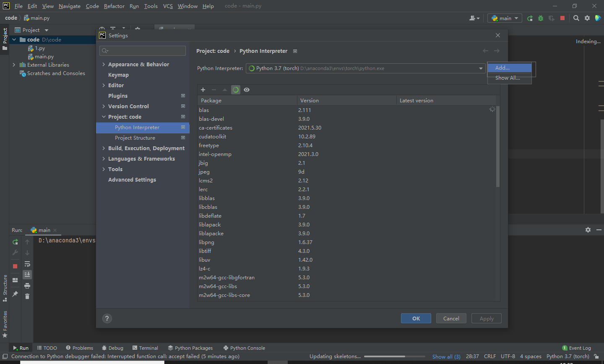The width and height of the screenshot is (604, 364).
Task: Click the upgrade package arrow icon
Action: [x=225, y=90]
